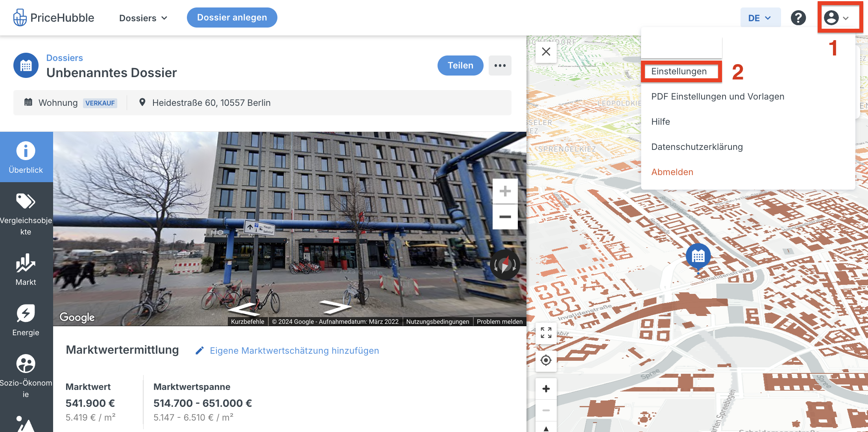Click Problem melden link
Screen dimensions: 868x432
[500, 321]
